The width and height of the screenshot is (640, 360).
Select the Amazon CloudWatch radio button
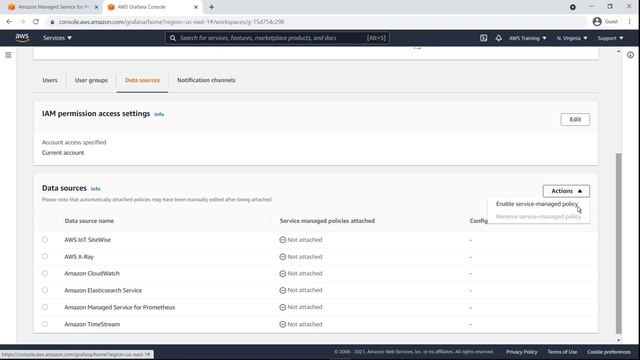point(45,273)
